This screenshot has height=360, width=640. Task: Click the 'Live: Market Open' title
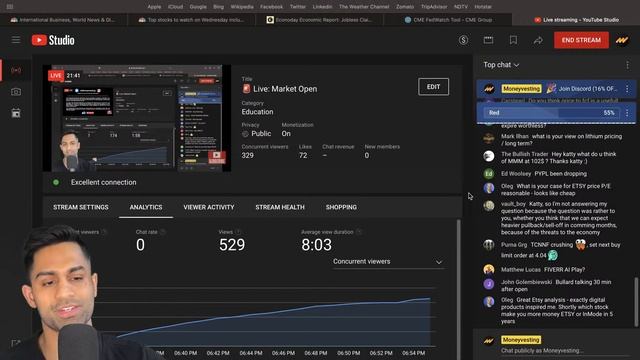(285, 89)
